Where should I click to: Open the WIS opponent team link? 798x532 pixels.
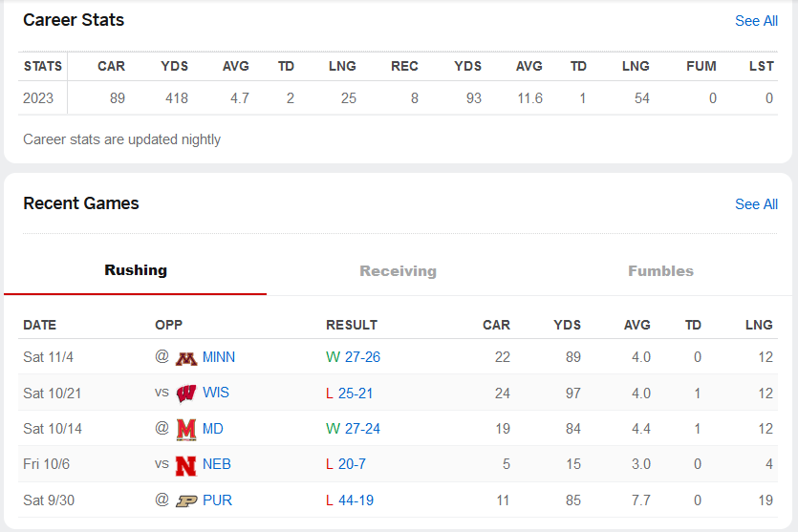click(x=216, y=393)
